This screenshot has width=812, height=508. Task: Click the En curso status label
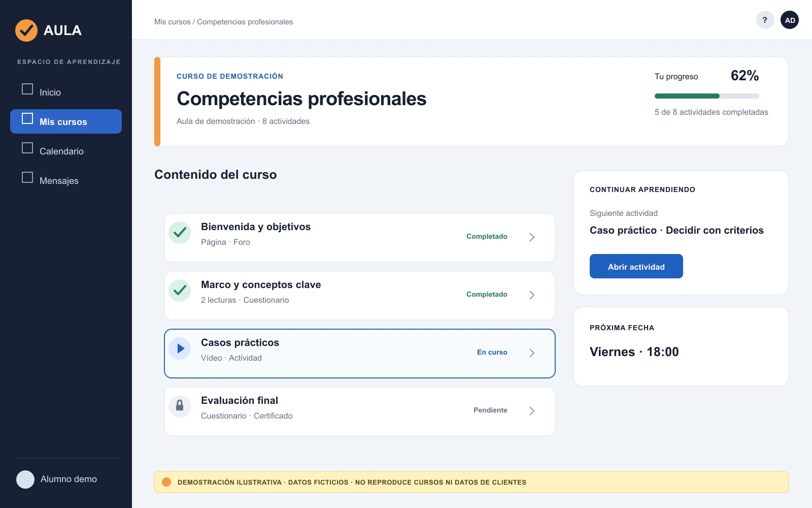point(492,352)
